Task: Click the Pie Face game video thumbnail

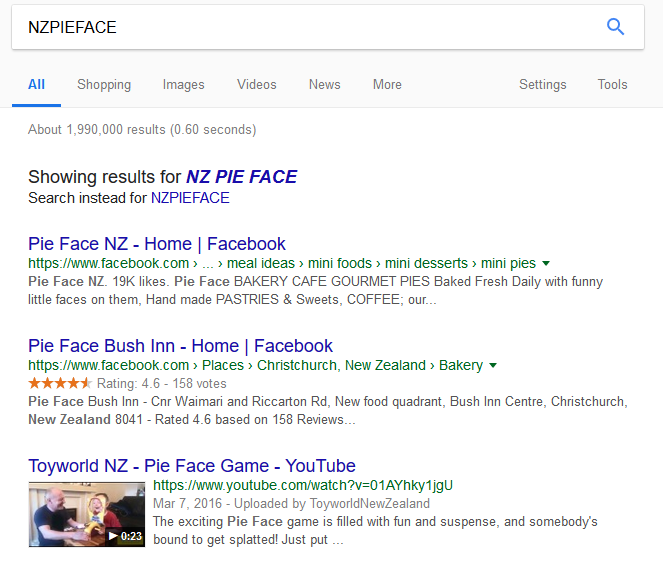Action: (87, 514)
